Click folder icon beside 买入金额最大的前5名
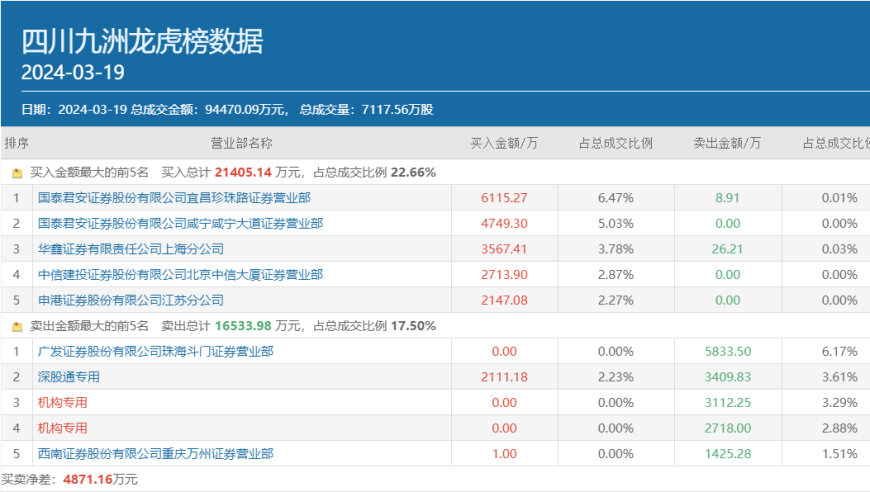Image resolution: width=870 pixels, height=492 pixels. pyautogui.click(x=17, y=173)
